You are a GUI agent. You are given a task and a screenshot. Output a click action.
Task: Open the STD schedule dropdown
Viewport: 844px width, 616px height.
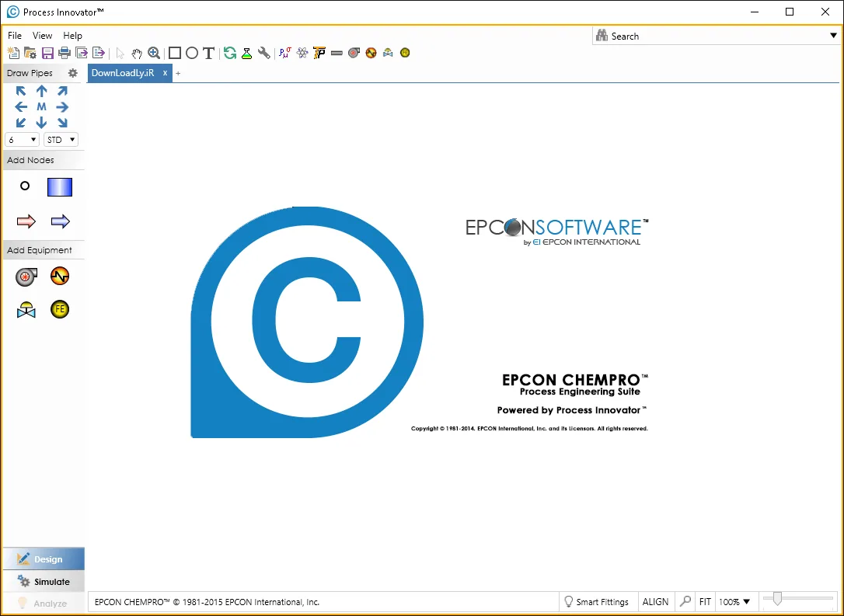(x=61, y=139)
